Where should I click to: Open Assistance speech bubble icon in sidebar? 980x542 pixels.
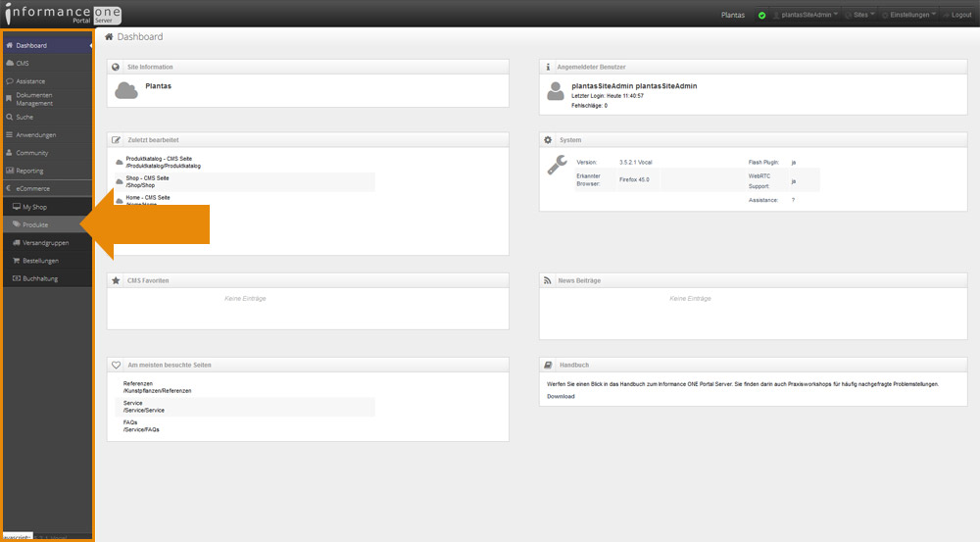pyautogui.click(x=10, y=81)
